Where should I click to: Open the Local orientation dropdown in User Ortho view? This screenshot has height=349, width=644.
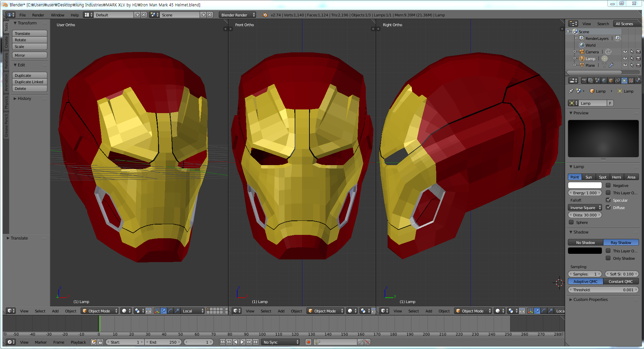[193, 311]
